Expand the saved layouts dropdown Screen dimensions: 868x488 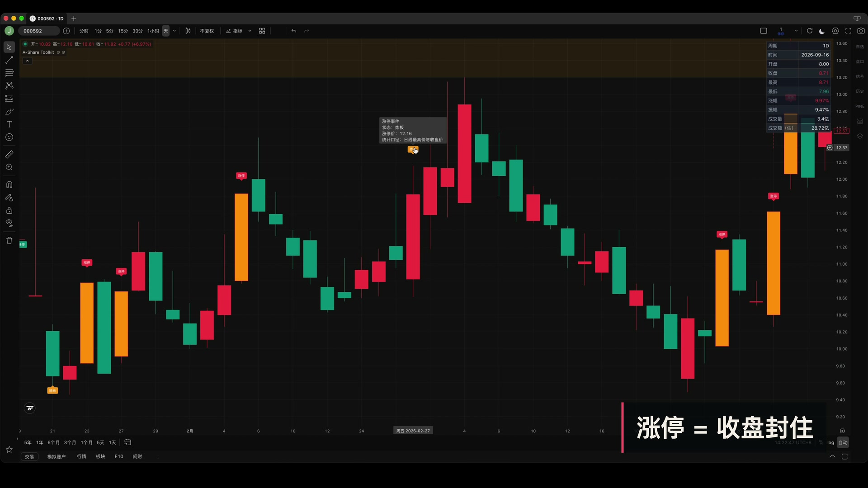click(x=796, y=31)
